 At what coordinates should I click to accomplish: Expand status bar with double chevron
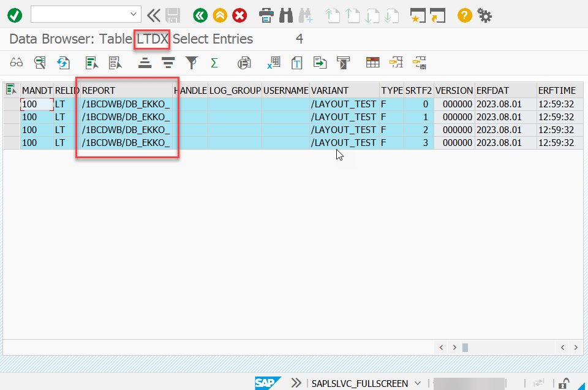[x=296, y=383]
